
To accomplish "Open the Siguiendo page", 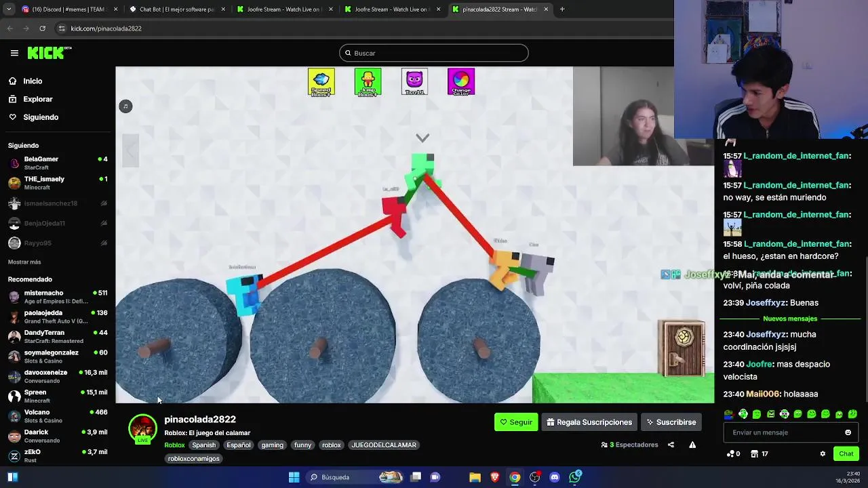I will tap(41, 117).
